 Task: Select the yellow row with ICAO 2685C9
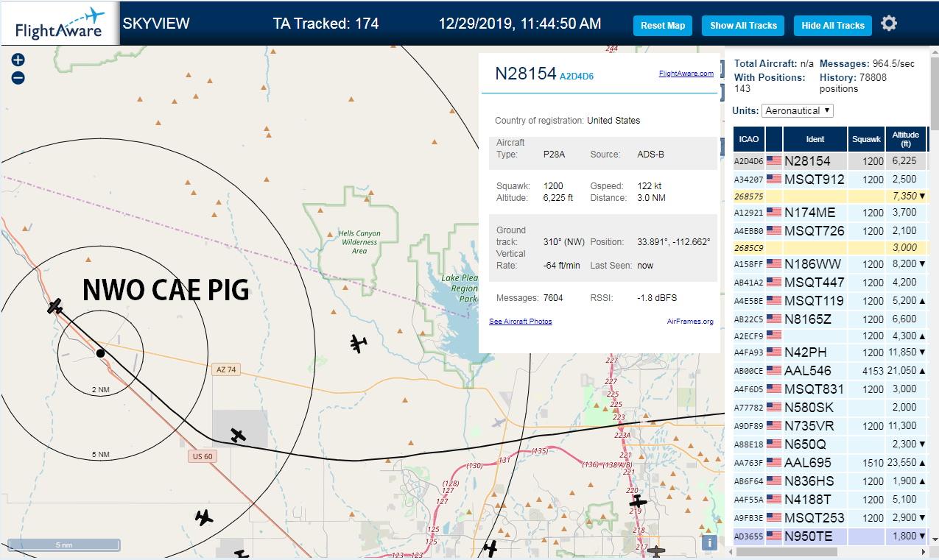coord(830,247)
